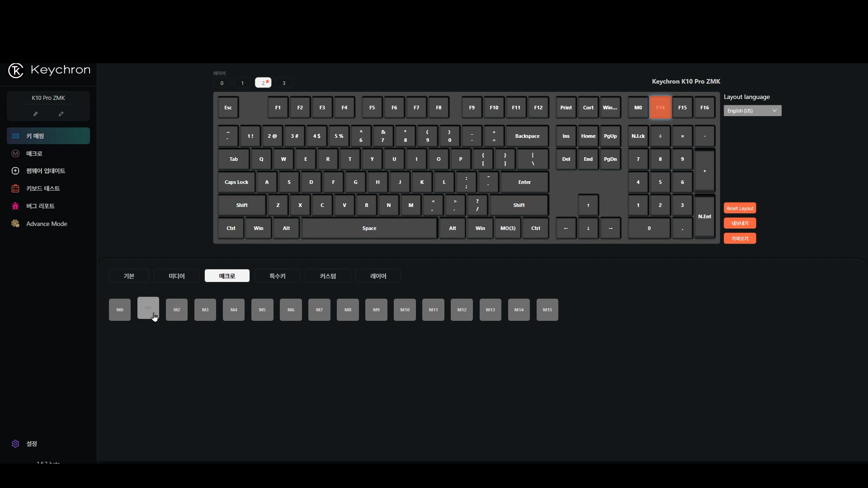This screenshot has height=488, width=868.
Task: Select the F15 key on keyboard layout
Action: coord(682,108)
